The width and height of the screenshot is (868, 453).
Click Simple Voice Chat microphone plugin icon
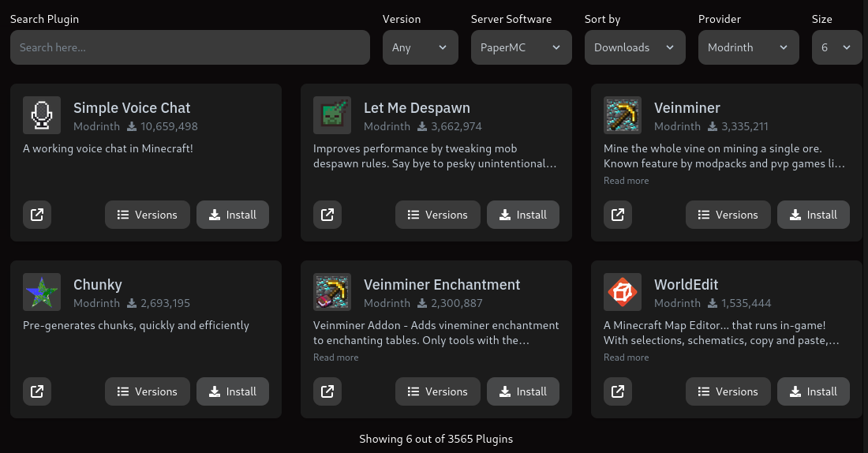(42, 115)
